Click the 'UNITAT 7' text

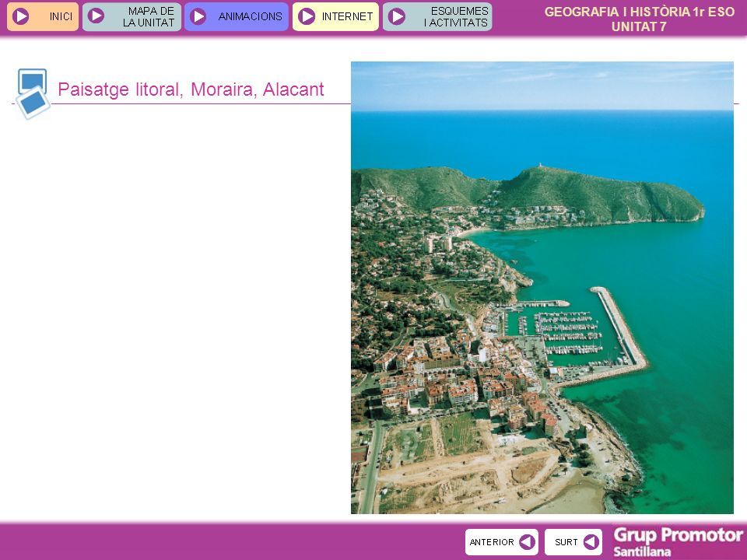pyautogui.click(x=639, y=26)
